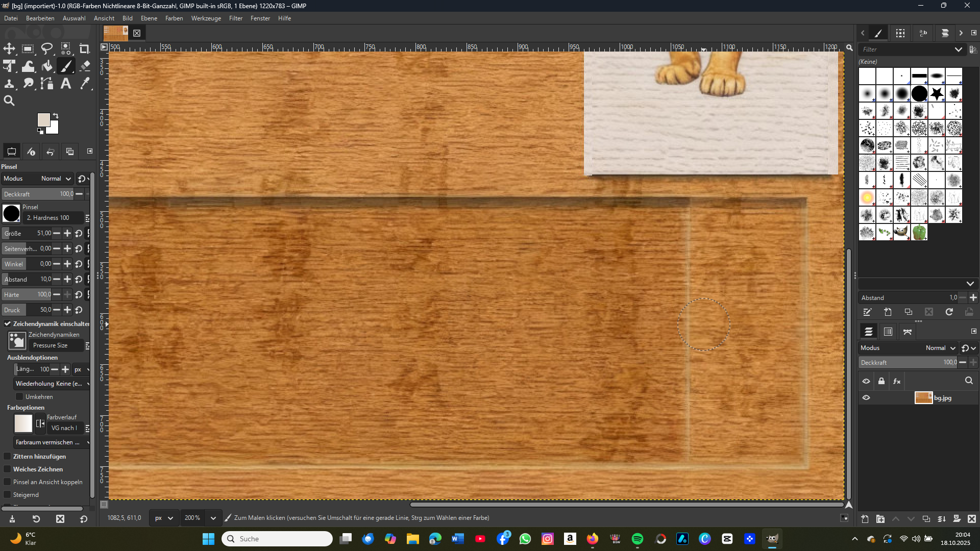Toggle Zeichendynamik einschalten checkbox
This screenshot has height=551, width=980.
pos(8,324)
